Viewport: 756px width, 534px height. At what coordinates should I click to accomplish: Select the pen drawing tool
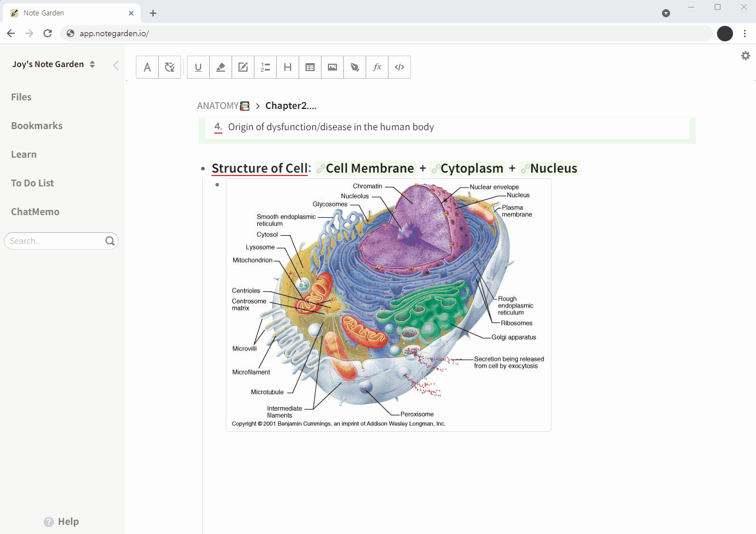355,67
